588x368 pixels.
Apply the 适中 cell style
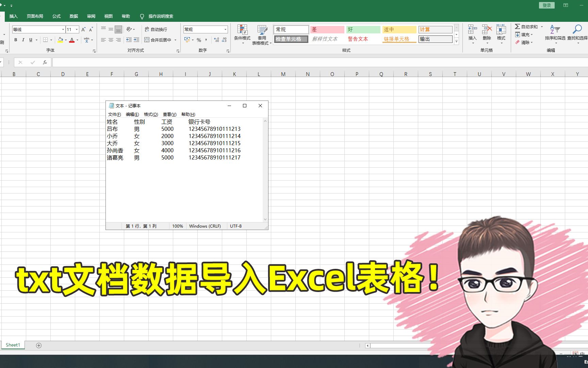click(399, 29)
